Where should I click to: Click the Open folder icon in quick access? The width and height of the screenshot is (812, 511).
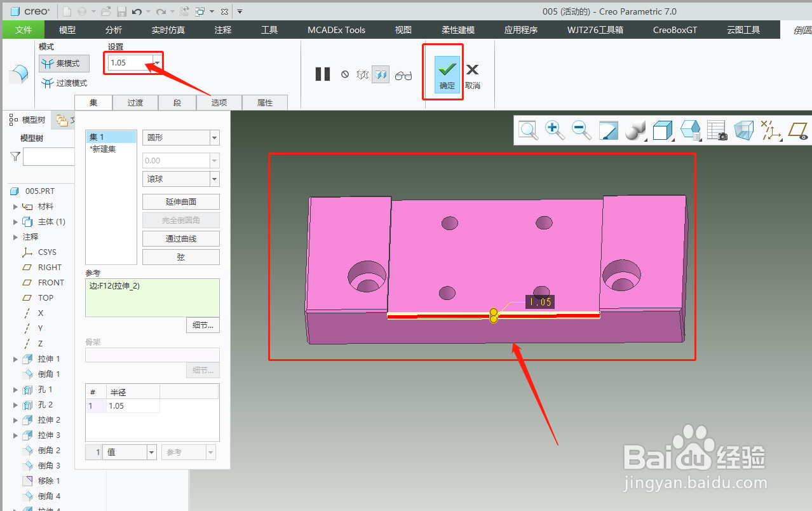click(106, 11)
